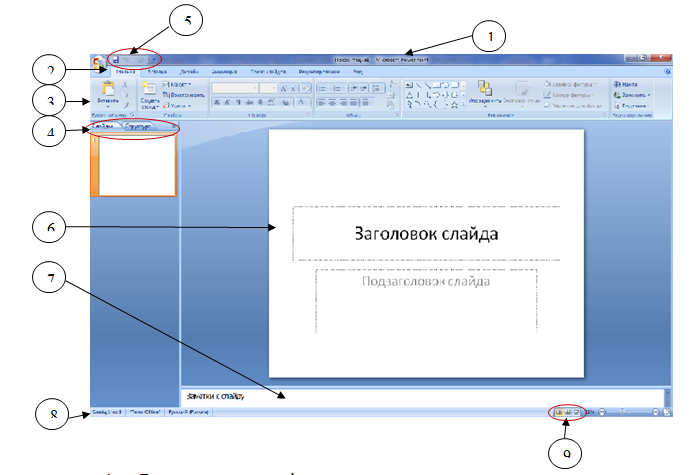Click the Восстановить (Reset) slide button
694x475 pixels.
[181, 94]
